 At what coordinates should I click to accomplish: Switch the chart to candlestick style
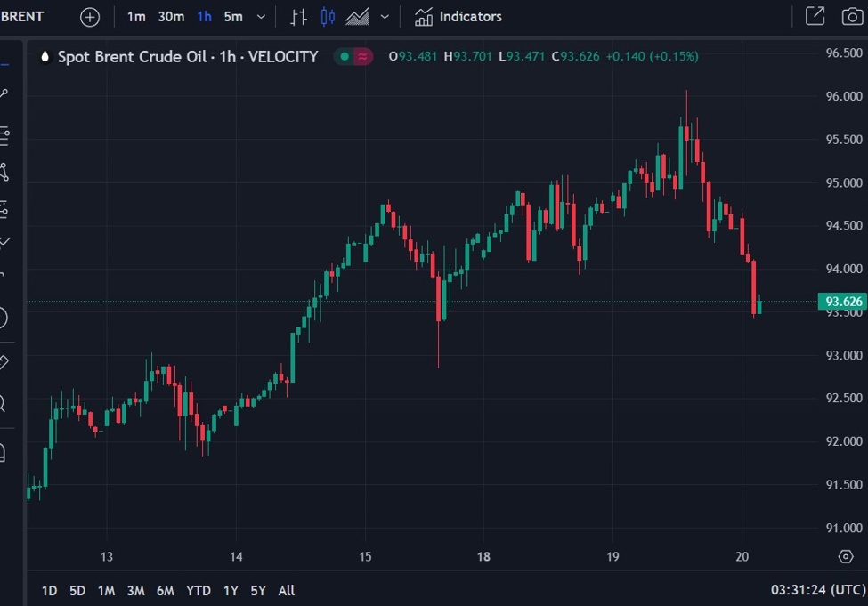point(327,17)
